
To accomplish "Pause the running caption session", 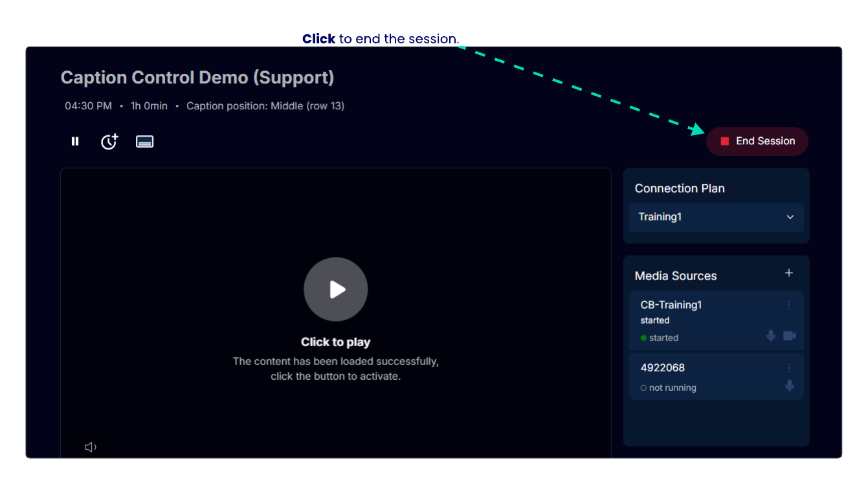I will pos(75,141).
